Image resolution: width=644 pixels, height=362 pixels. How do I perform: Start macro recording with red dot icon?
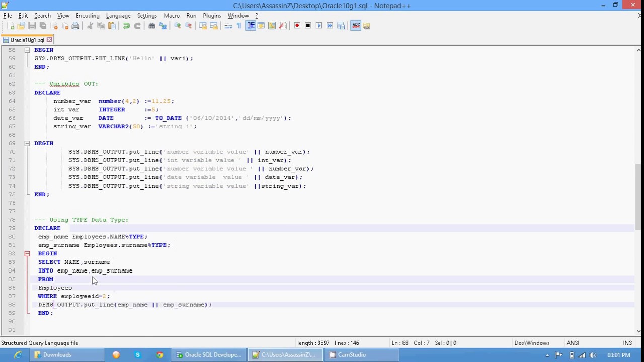[297, 26]
